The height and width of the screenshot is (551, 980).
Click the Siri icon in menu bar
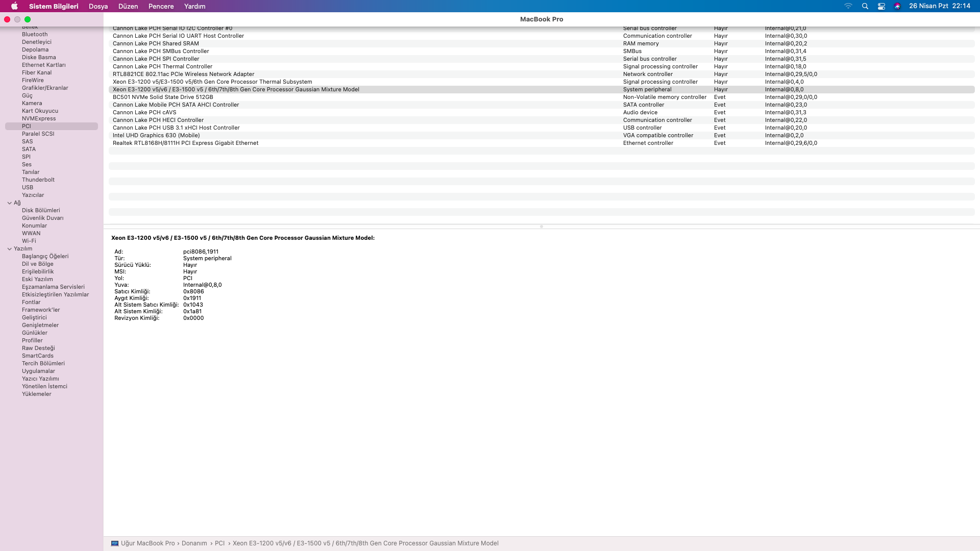tap(897, 6)
